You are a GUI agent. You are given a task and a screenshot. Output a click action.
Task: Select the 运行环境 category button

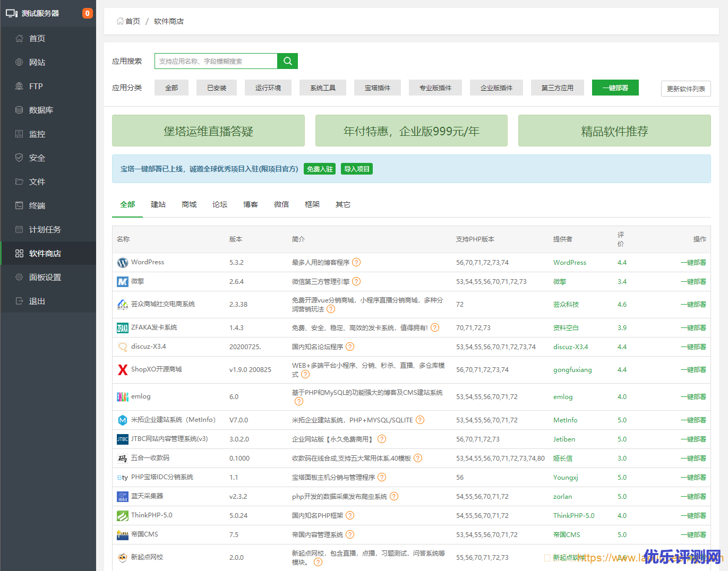268,88
